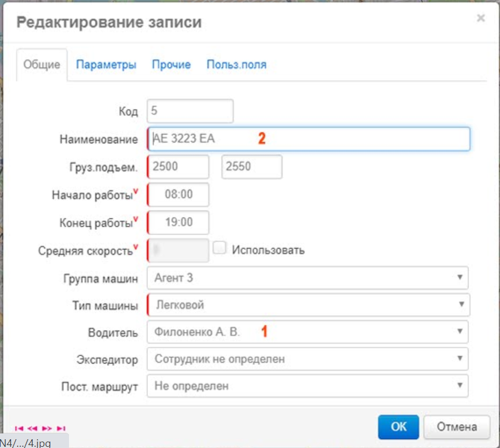Switch to the Параметры tab
The height and width of the screenshot is (448, 500).
(x=106, y=65)
